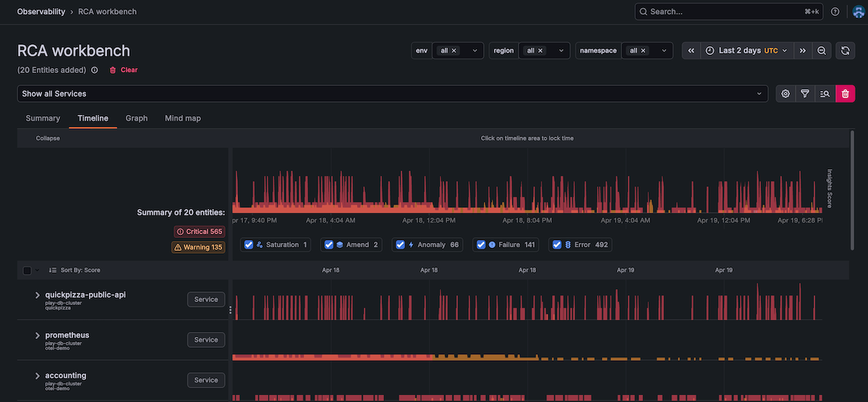Open the filter funnel icon
This screenshot has width=868, height=402.
coord(804,93)
